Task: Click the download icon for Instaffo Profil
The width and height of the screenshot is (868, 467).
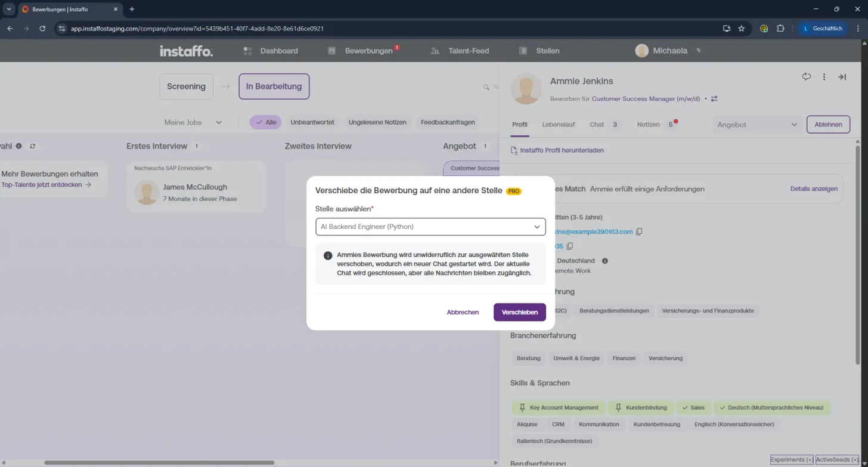Action: click(514, 150)
